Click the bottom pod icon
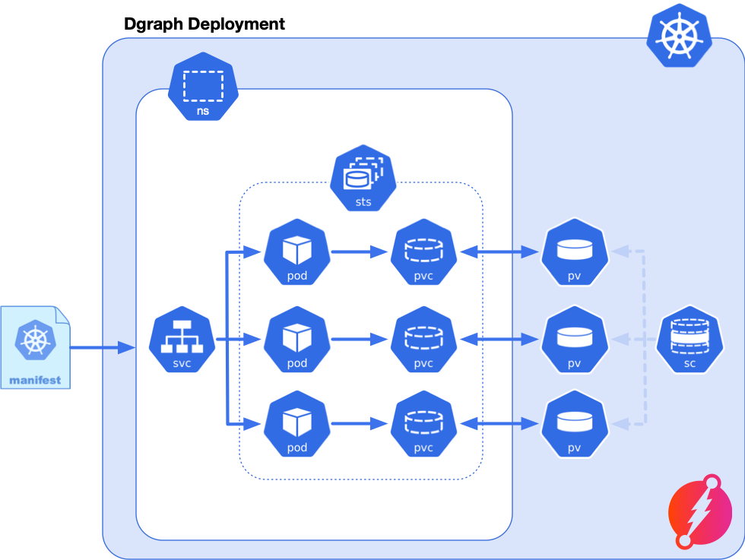Screen dimensions: 745x560 pos(296,425)
